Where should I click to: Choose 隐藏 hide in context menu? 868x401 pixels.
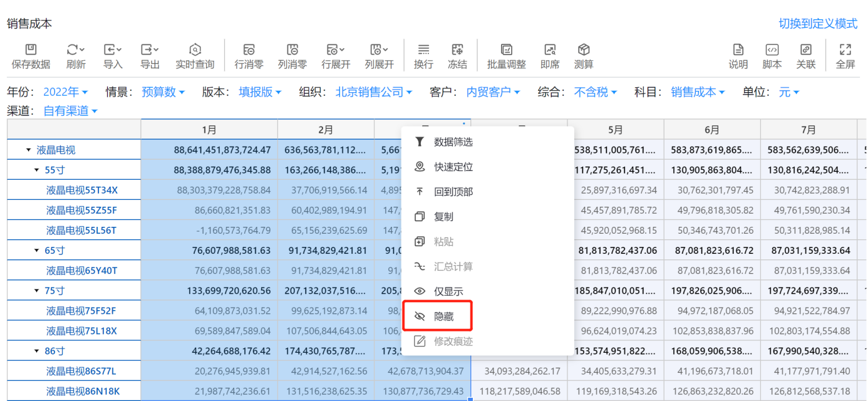pos(443,317)
